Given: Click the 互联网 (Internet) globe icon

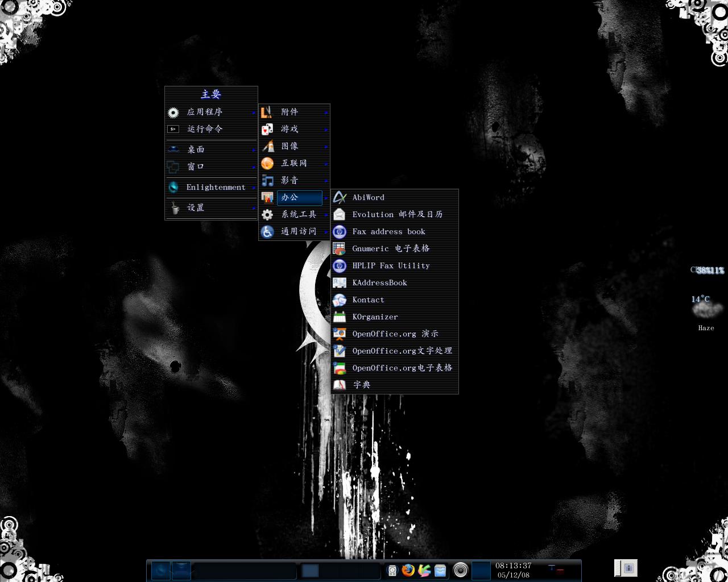Looking at the screenshot, I should click(267, 163).
